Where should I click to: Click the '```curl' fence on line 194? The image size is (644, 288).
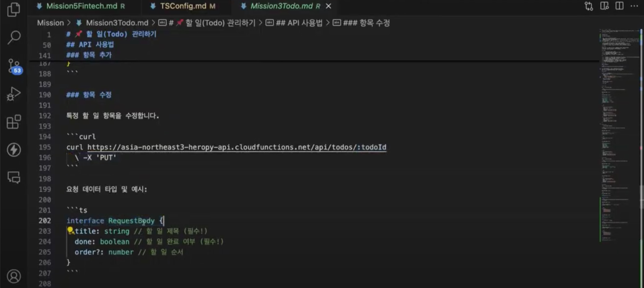[81, 137]
